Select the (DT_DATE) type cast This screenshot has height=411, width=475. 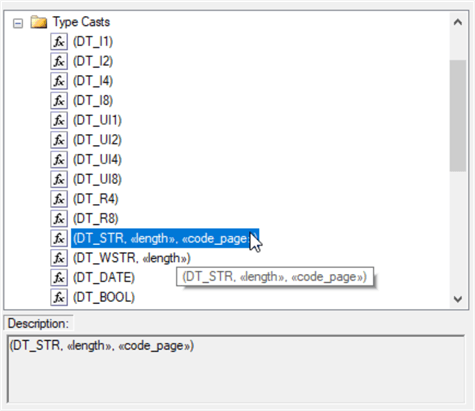click(104, 278)
